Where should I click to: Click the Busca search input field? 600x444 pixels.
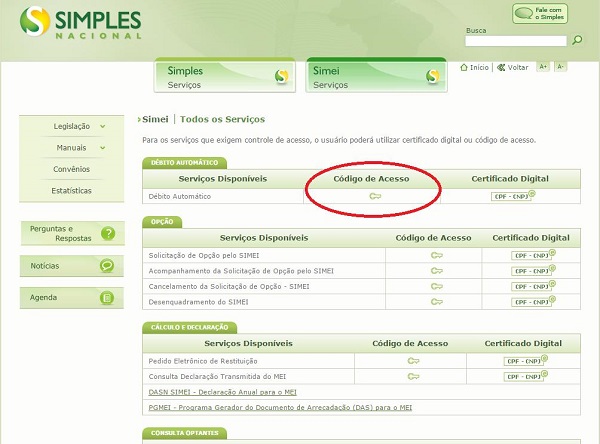point(516,41)
